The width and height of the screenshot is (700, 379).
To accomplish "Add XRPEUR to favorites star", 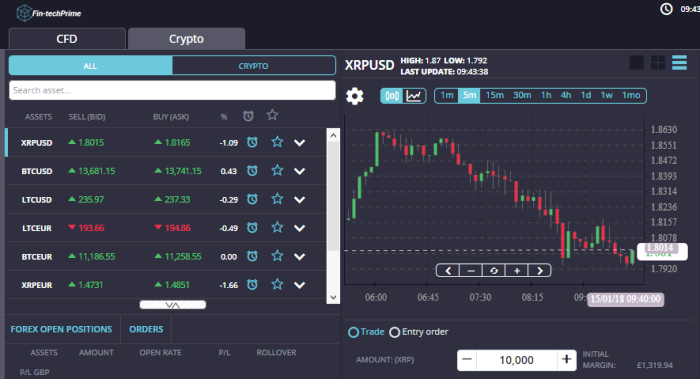I will [x=277, y=284].
